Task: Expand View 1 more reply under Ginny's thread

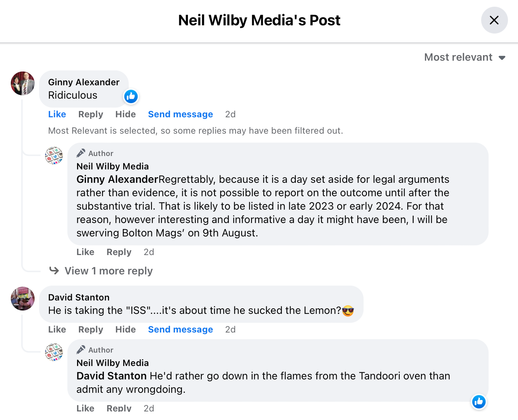Action: coord(108,271)
